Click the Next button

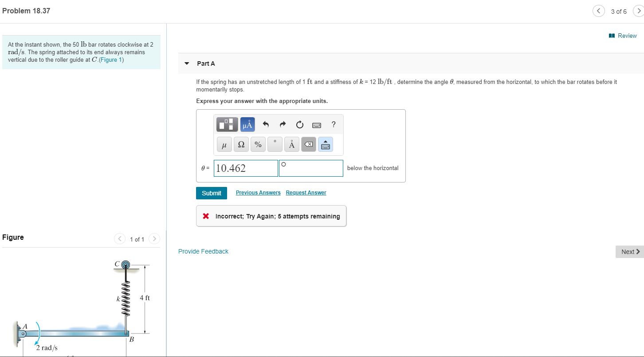coord(629,252)
